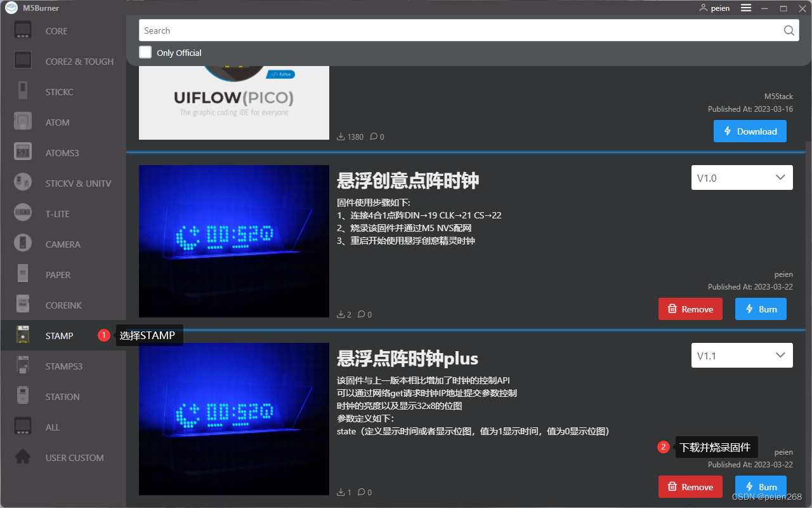Click download count icon on 悬浮创意点阵时钟 card
Image resolution: width=812 pixels, height=508 pixels.
click(341, 314)
